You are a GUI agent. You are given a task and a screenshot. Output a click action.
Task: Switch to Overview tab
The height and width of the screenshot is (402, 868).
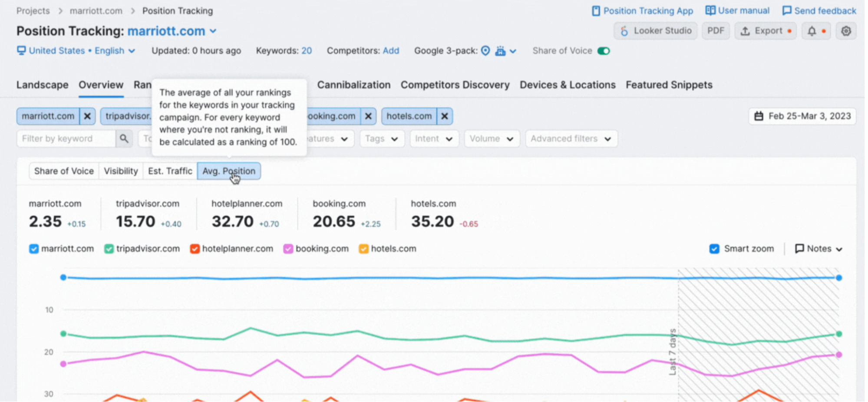coord(101,85)
